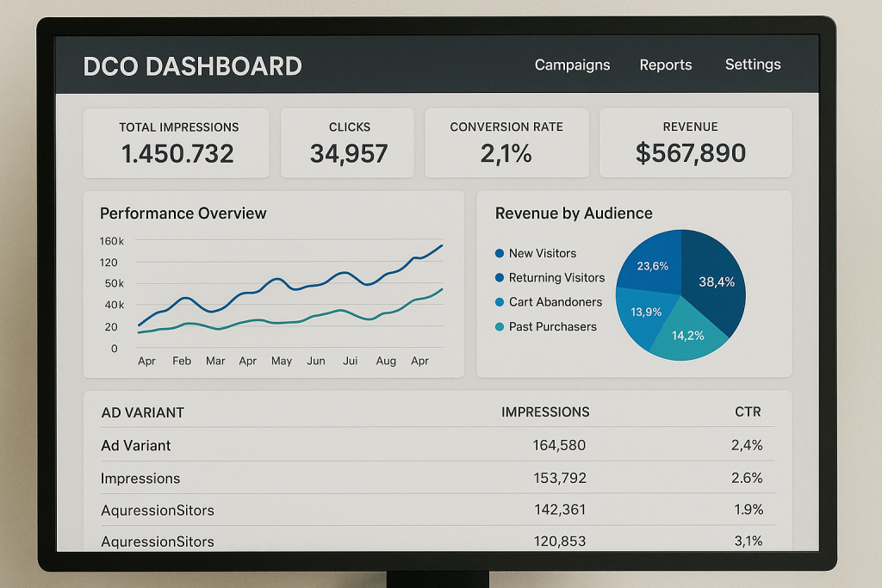The height and width of the screenshot is (588, 882).
Task: Select the Clicks metric card
Action: click(x=349, y=143)
